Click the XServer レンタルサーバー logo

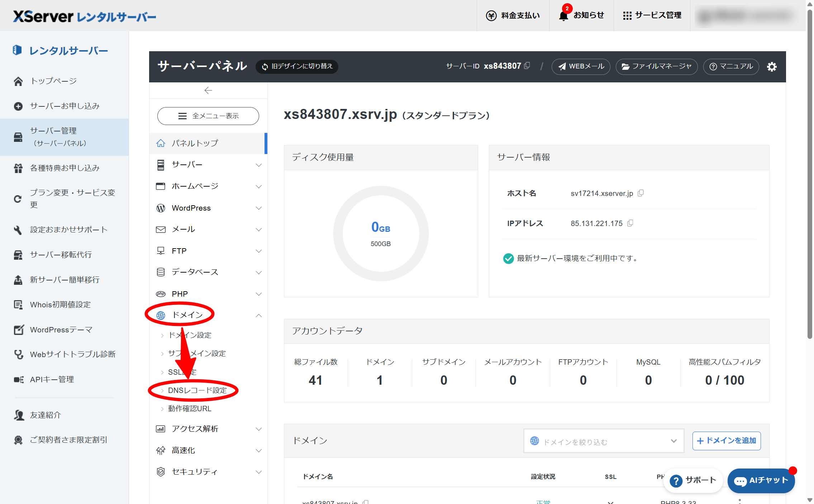(x=85, y=16)
